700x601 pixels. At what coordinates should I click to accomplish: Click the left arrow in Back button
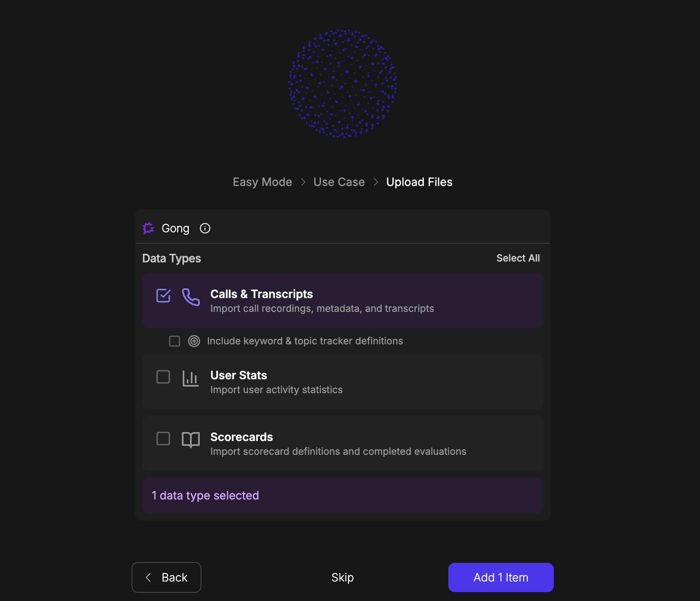(x=149, y=577)
